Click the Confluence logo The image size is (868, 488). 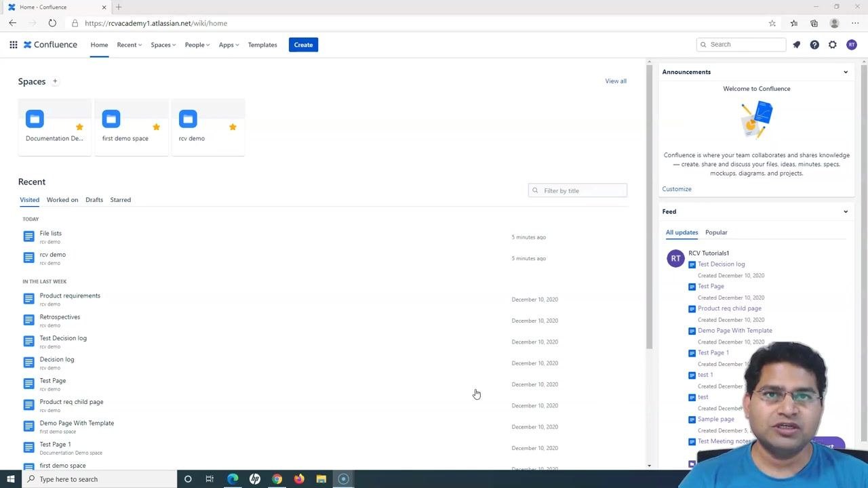(50, 45)
